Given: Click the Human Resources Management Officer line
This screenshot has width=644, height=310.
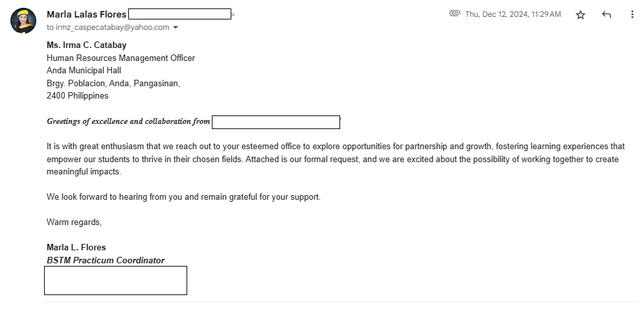Looking at the screenshot, I should click(121, 58).
